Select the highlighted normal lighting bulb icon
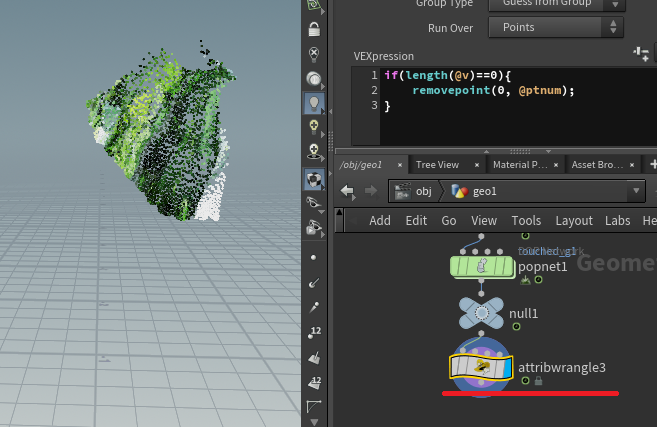Viewport: 657px width, 427px height. [314, 103]
